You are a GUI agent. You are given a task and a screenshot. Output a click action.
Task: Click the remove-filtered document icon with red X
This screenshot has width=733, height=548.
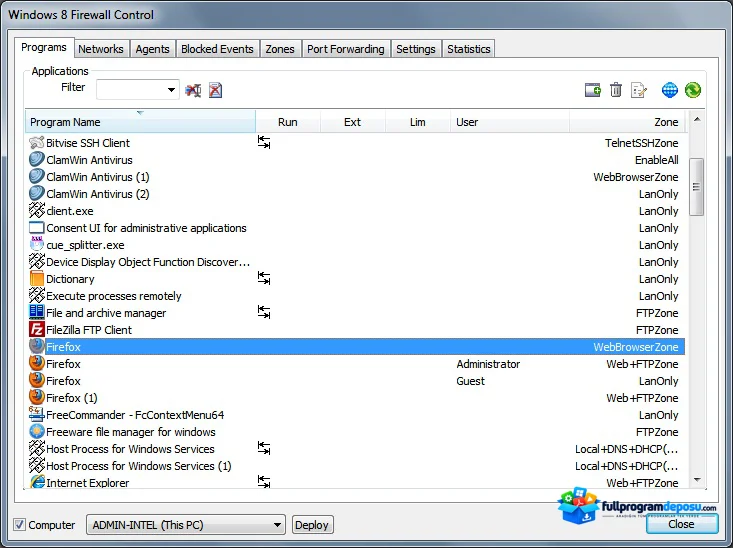click(x=215, y=90)
